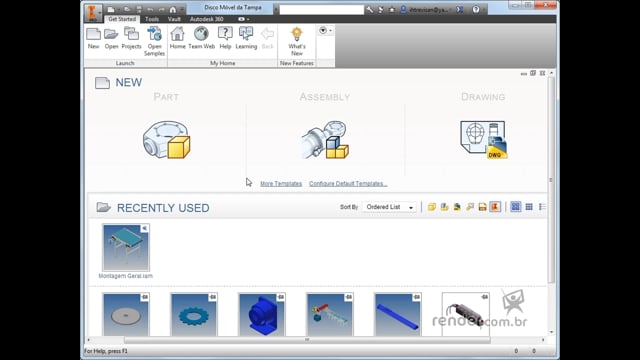Click the user account sign-in icon
Image resolution: width=640 pixels, height=360 pixels.
[x=403, y=9]
